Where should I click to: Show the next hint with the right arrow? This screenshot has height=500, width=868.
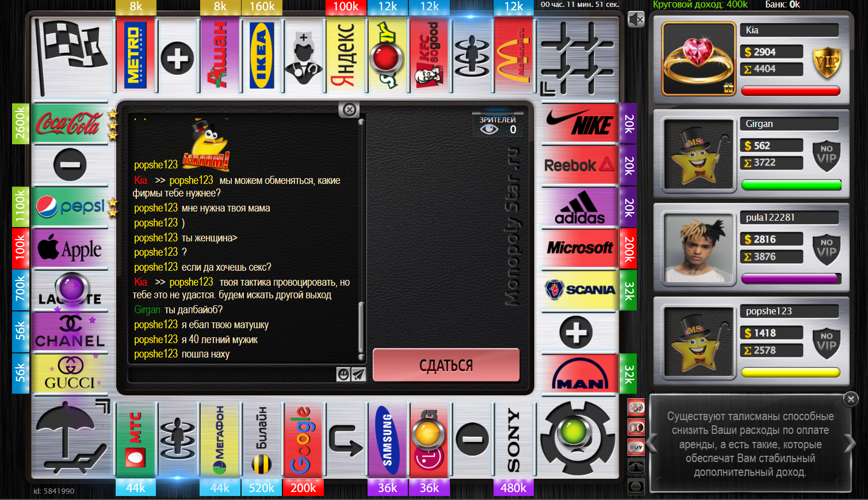[850, 444]
